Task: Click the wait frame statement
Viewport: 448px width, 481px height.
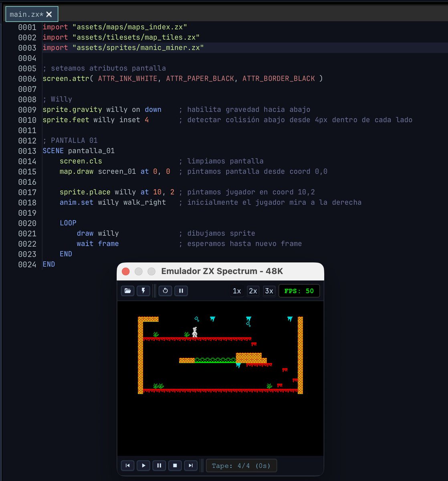Action: 98,244
